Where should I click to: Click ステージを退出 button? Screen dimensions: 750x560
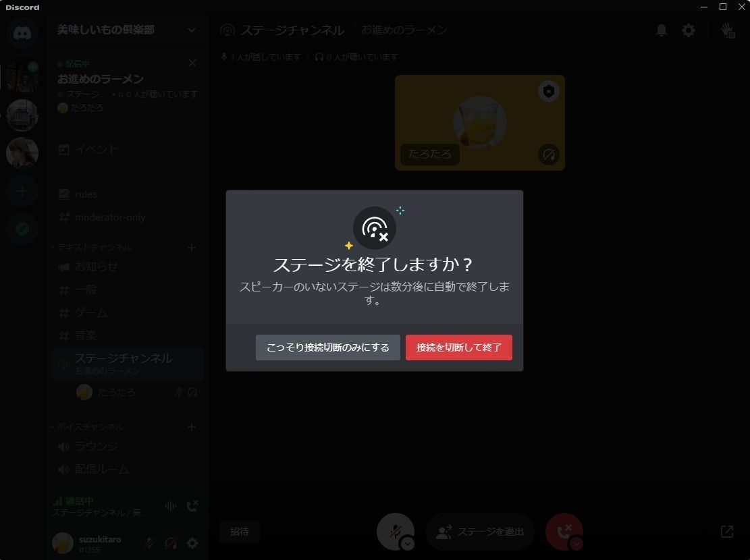tap(480, 532)
